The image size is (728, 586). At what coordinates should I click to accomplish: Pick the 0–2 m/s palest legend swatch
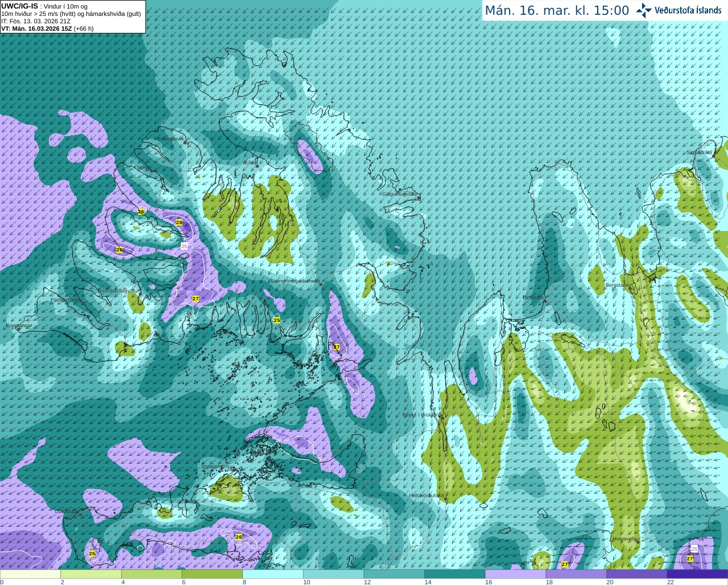click(x=30, y=574)
